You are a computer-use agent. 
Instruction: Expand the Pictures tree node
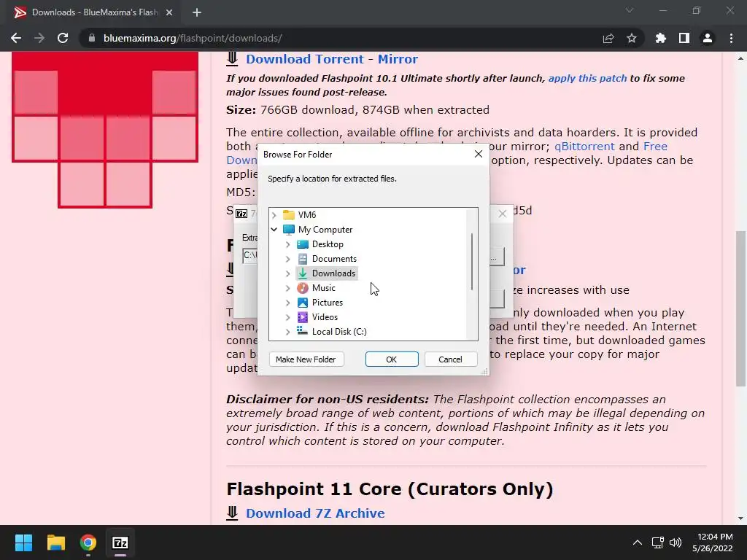point(287,303)
